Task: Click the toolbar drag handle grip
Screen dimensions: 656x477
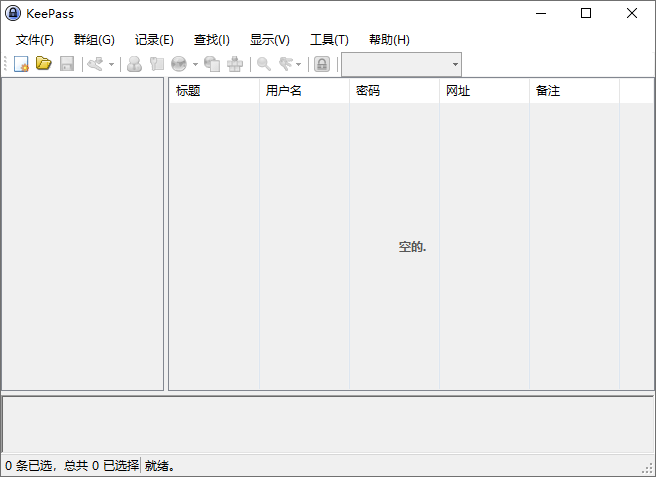Action: pos(5,64)
